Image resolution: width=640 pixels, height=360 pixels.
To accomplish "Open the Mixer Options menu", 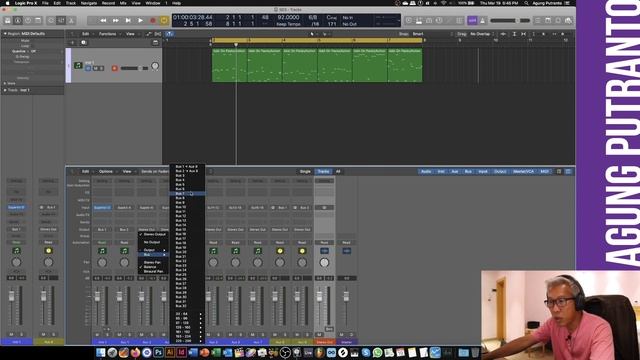I will 106,171.
